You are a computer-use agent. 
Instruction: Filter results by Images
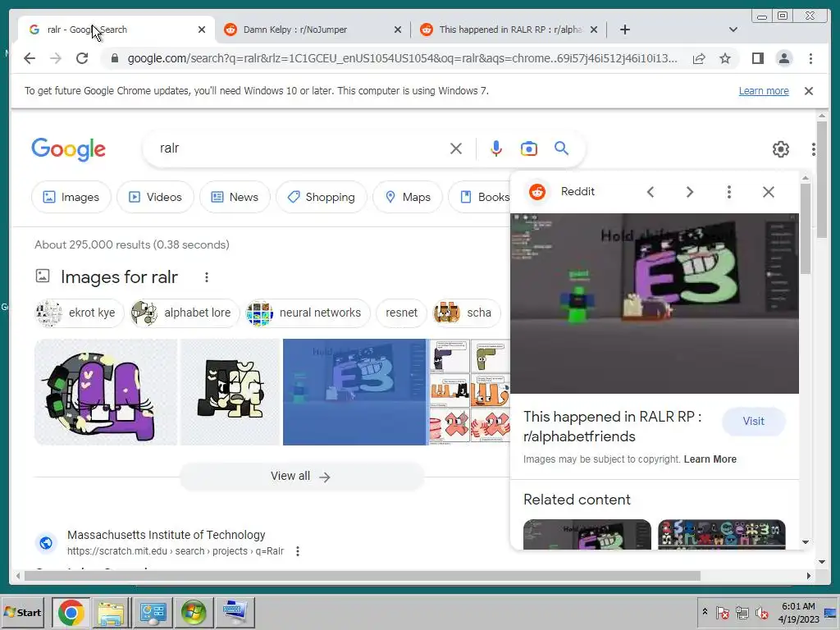[71, 197]
